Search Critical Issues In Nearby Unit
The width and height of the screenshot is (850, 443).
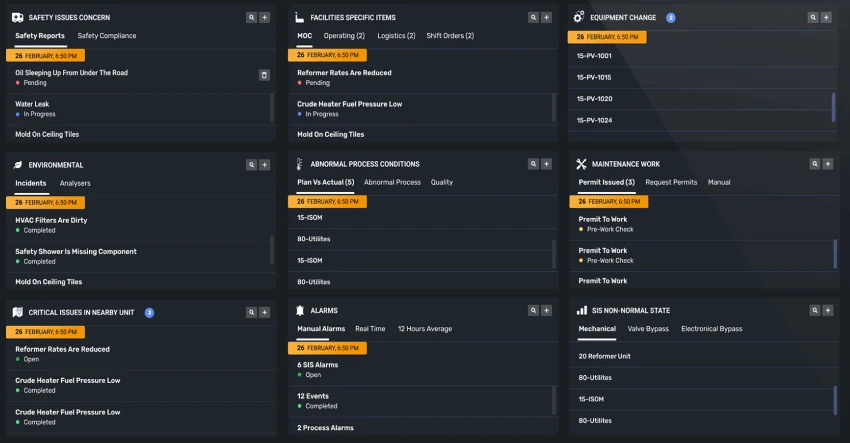point(252,312)
